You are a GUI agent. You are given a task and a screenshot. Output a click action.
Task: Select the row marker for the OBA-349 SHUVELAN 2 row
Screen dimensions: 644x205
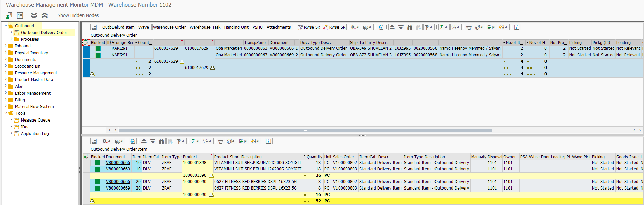tap(86, 48)
